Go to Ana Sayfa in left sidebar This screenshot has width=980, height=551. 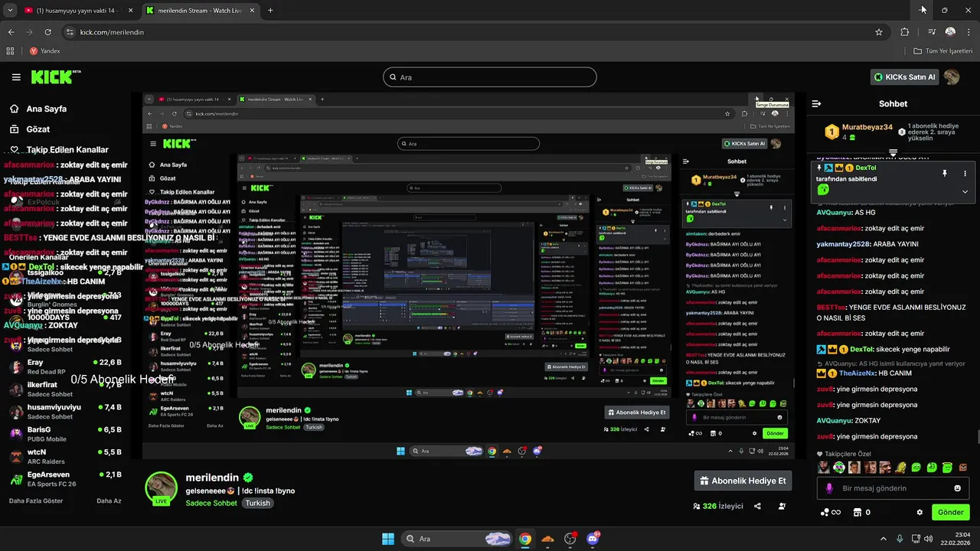38,109
